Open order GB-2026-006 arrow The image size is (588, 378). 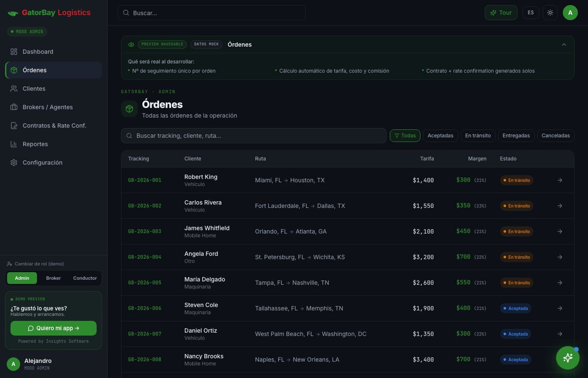(x=560, y=308)
